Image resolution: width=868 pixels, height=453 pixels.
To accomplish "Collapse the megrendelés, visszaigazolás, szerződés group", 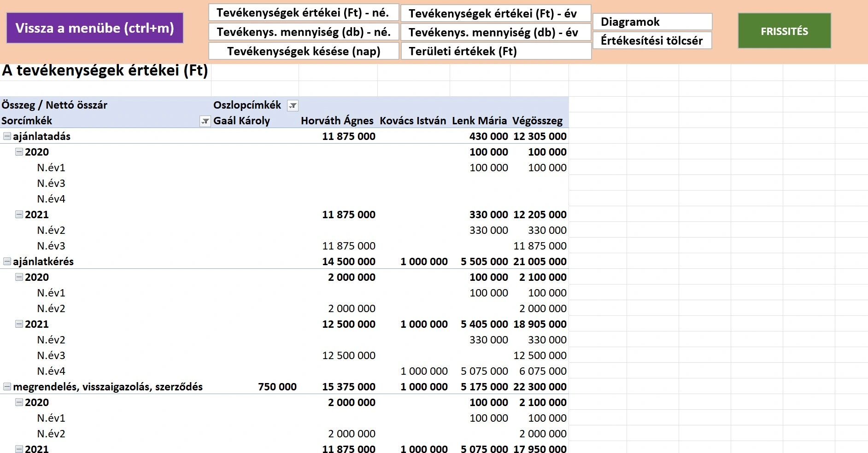I will (7, 387).
